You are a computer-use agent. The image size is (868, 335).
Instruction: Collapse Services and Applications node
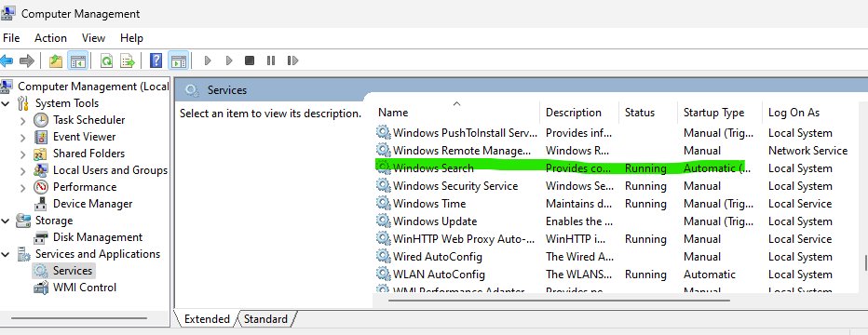[x=6, y=254]
